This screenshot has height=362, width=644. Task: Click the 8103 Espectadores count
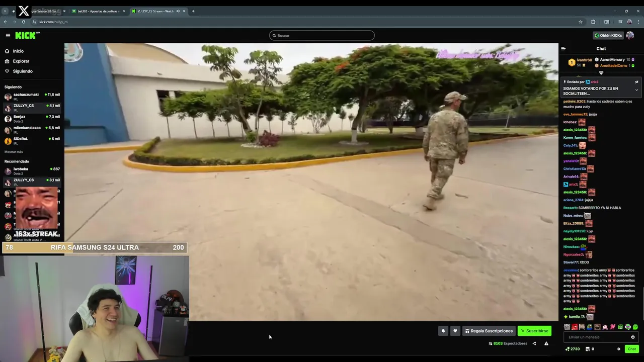[x=508, y=343]
